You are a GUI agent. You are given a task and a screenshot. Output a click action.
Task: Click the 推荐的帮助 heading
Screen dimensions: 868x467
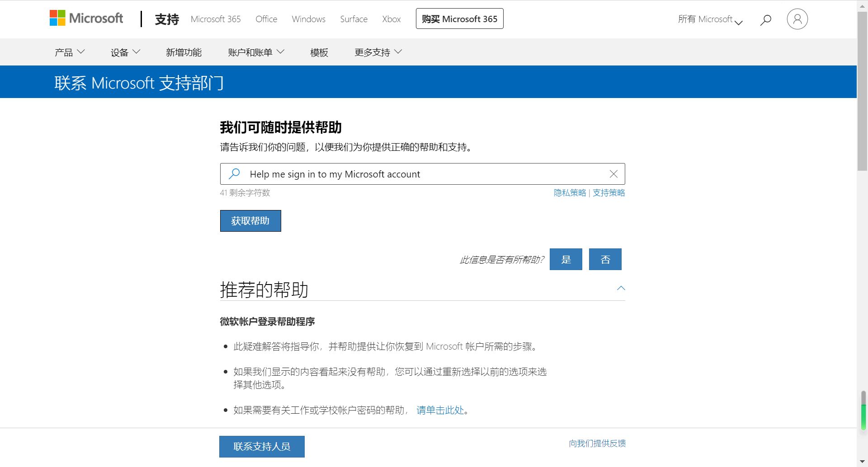tap(264, 290)
